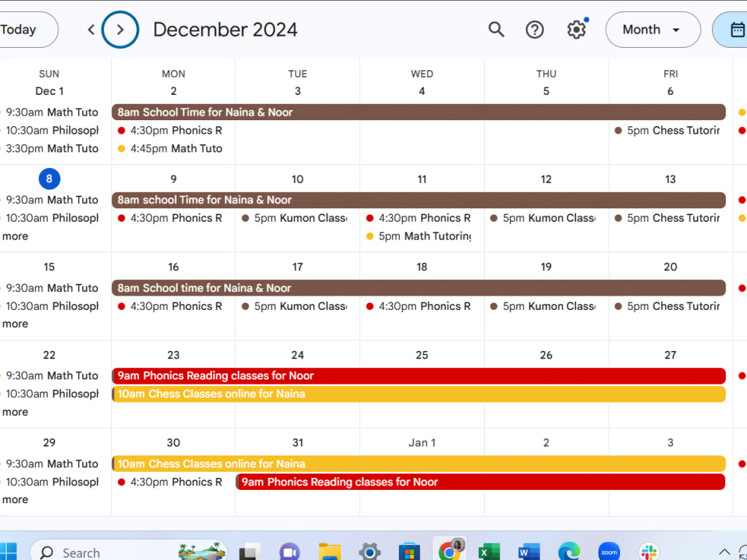Show hidden system tray icons chevron
The height and width of the screenshot is (560, 747).
pos(724,553)
